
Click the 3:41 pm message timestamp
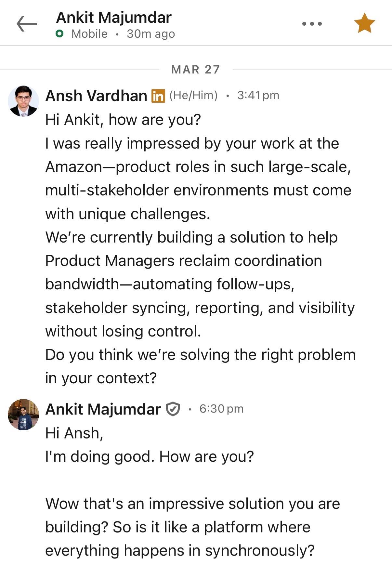click(258, 95)
